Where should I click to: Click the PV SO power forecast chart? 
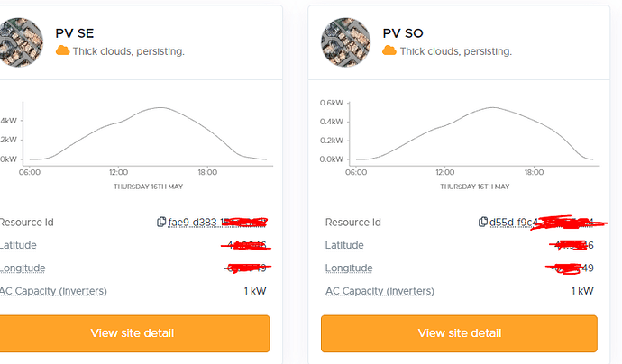pos(473,135)
